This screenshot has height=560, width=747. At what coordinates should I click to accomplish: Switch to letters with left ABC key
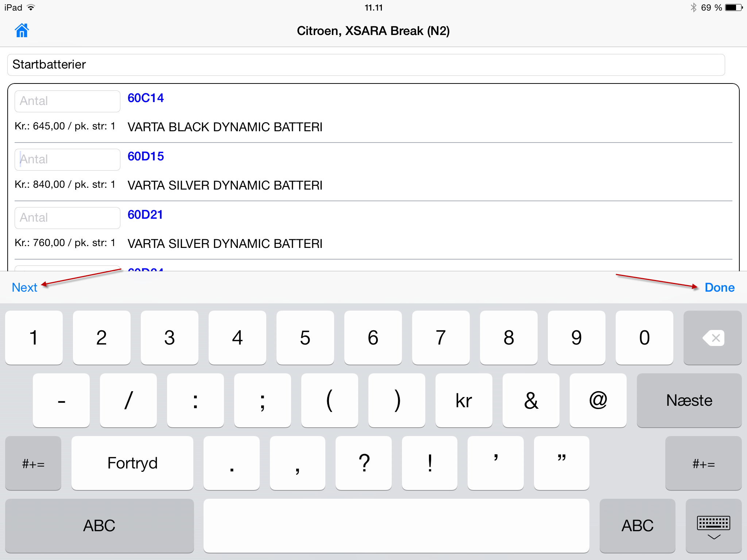(99, 526)
